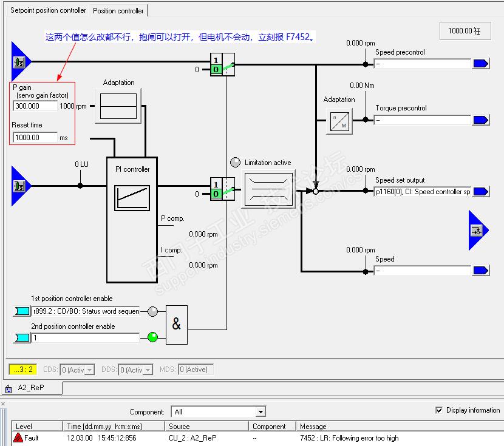This screenshot has height=446, width=504.
Task: Open the limitation block icon
Action: (x=268, y=189)
